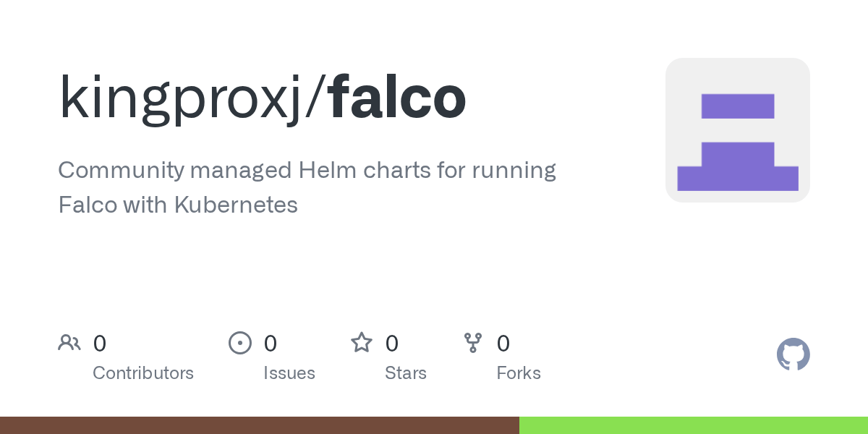Click the brown language bar segment
This screenshot has width=868, height=434.
click(259, 425)
